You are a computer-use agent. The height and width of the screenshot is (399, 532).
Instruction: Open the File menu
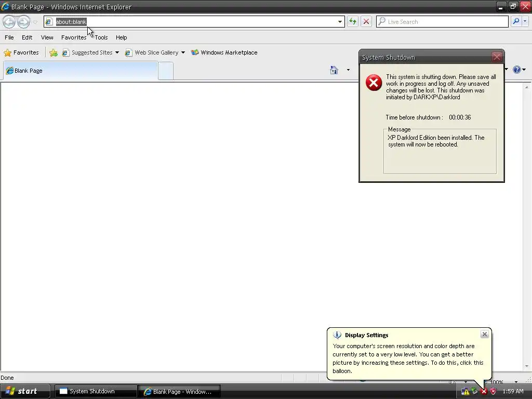tap(9, 37)
